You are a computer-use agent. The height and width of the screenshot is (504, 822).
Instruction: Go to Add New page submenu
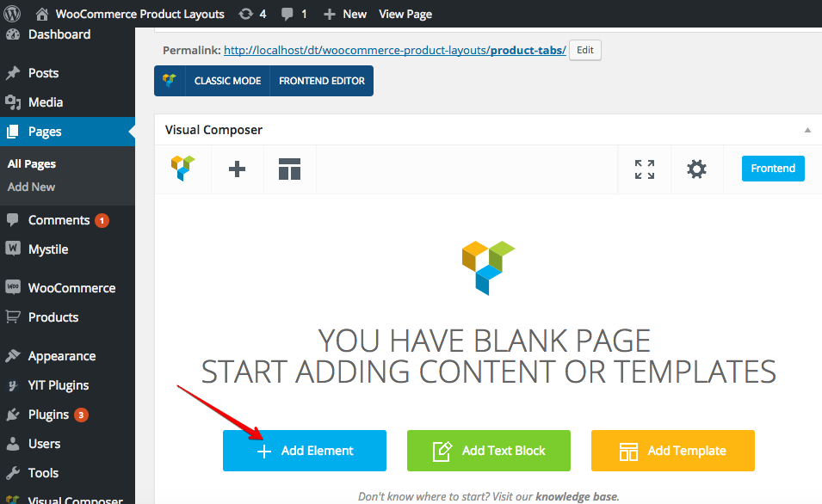point(31,187)
